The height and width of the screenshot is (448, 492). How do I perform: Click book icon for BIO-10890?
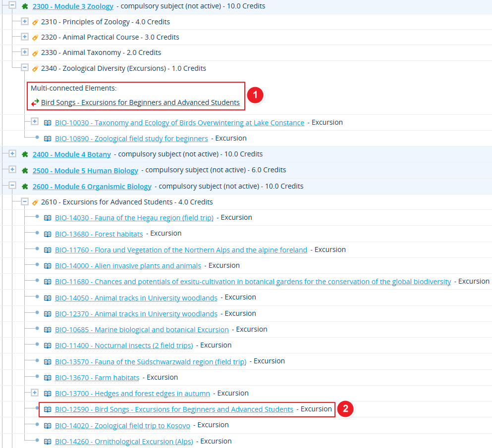tap(48, 139)
